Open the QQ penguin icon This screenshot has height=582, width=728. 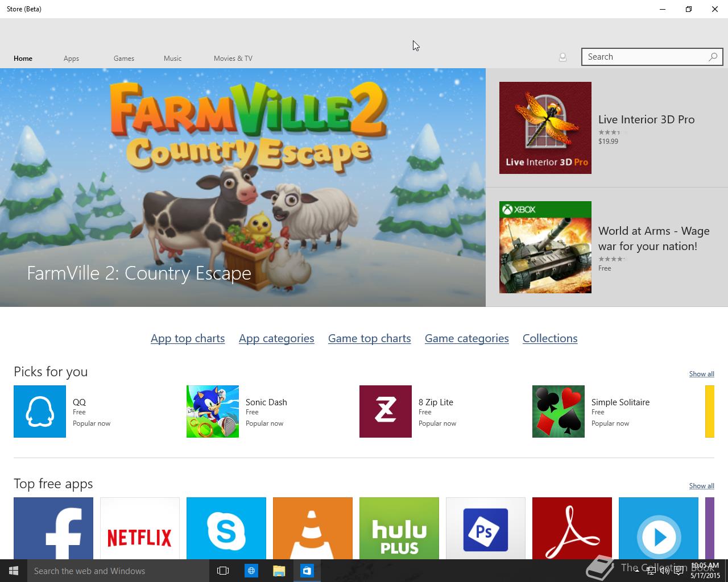(40, 411)
